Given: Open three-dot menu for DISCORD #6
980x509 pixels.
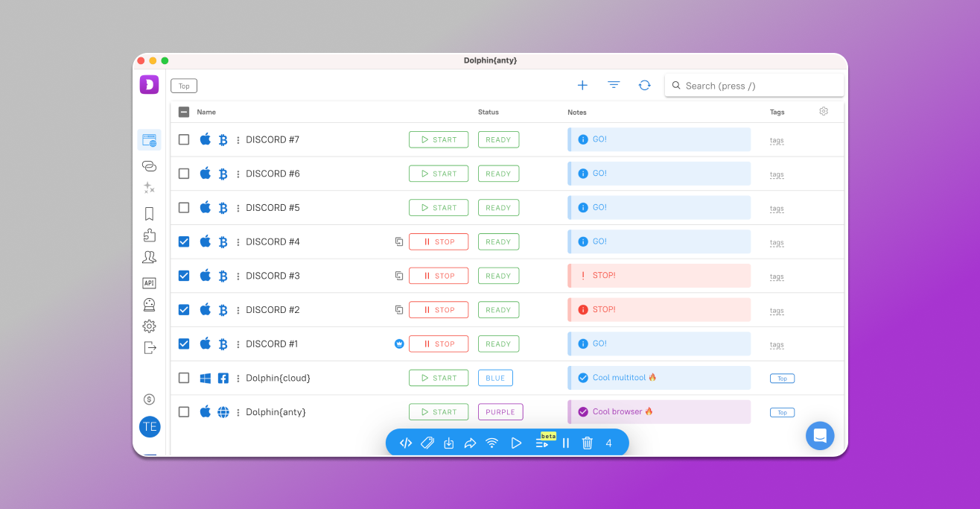Looking at the screenshot, I should pos(238,174).
